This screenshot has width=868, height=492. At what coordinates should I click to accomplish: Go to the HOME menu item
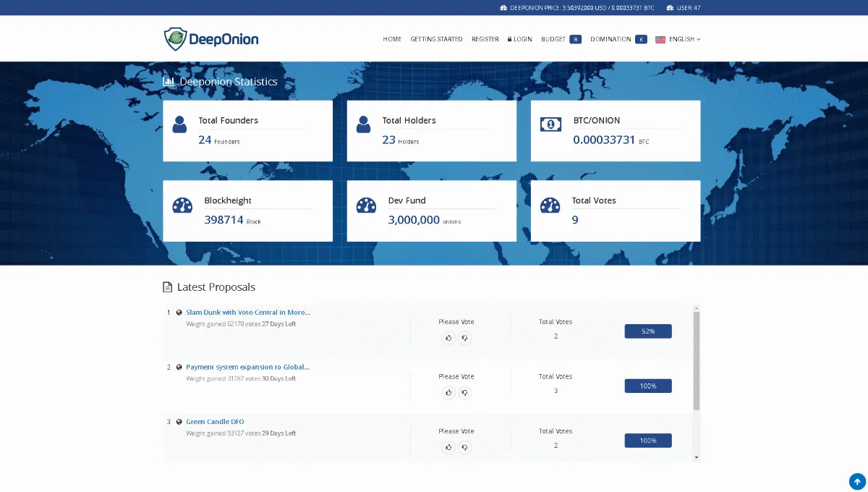392,39
